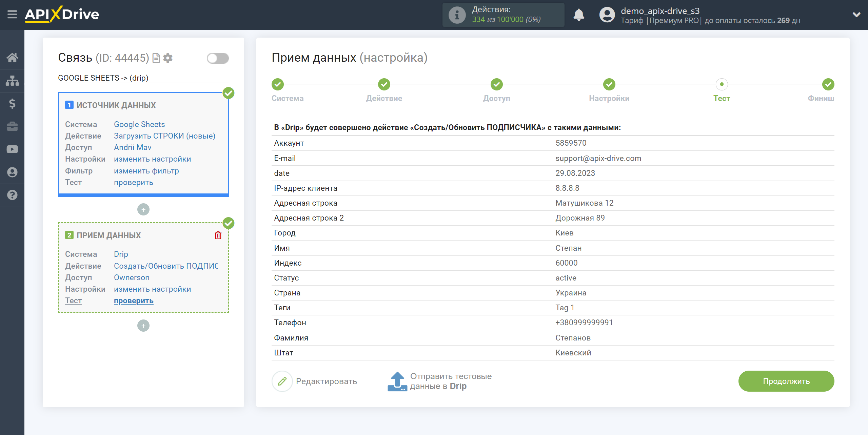Image resolution: width=868 pixels, height=435 pixels.
Task: Click the user avatar icon
Action: 607,15
